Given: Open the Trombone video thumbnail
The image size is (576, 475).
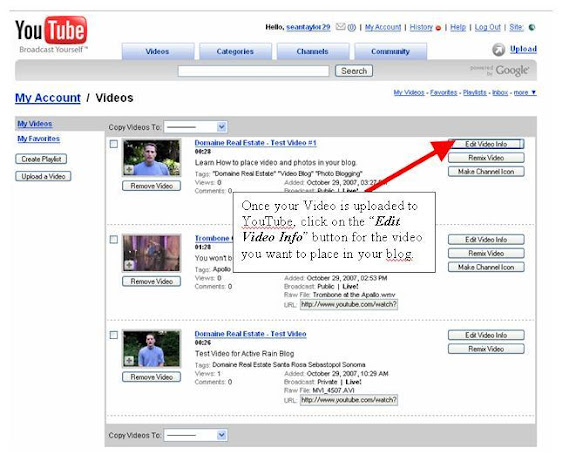Looking at the screenshot, I should pyautogui.click(x=151, y=253).
